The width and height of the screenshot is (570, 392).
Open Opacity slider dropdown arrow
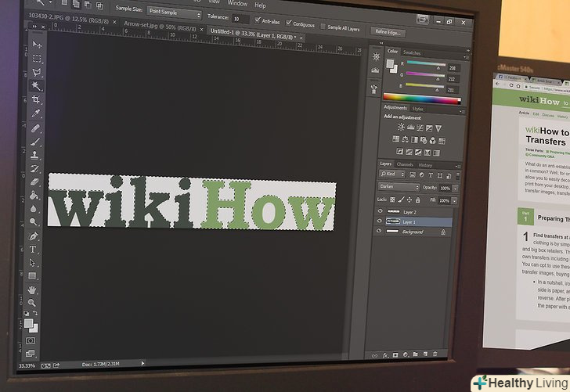[x=455, y=189]
